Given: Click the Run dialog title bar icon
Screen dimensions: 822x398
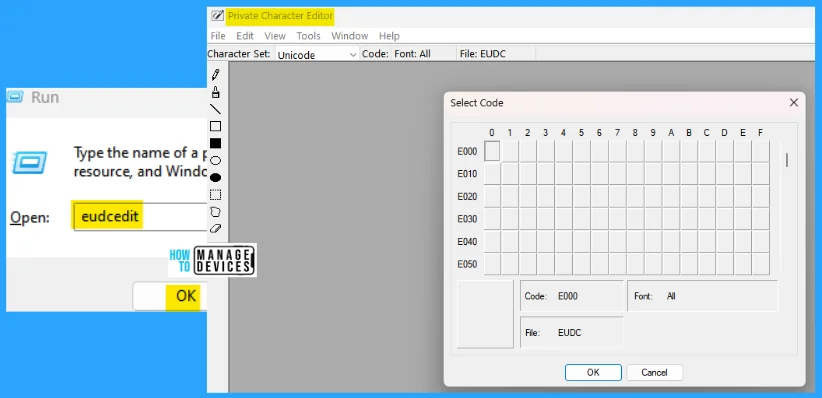Looking at the screenshot, I should (15, 96).
